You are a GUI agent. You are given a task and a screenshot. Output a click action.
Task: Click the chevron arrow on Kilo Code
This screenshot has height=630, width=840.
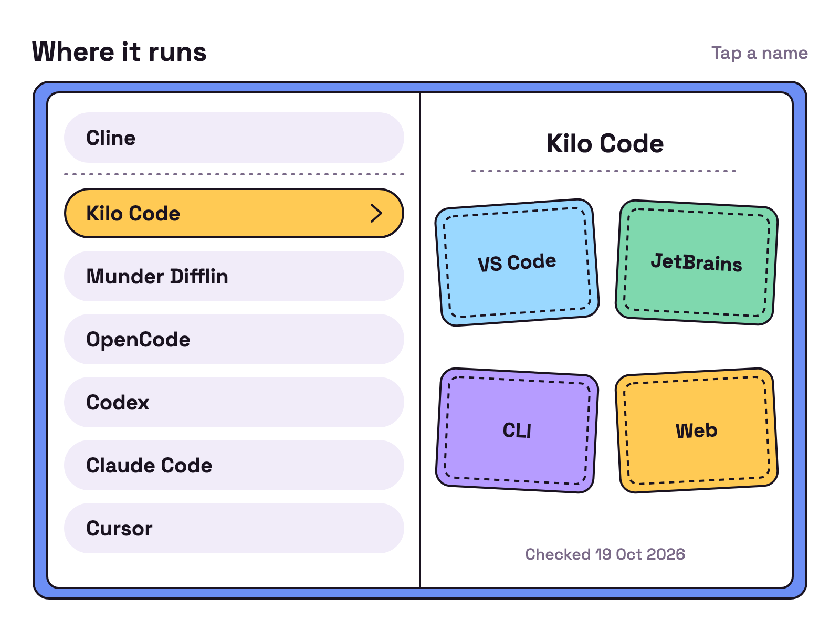[376, 213]
